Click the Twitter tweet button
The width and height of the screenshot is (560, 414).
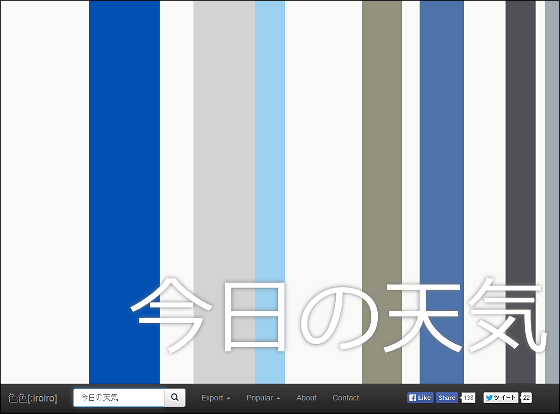[501, 398]
